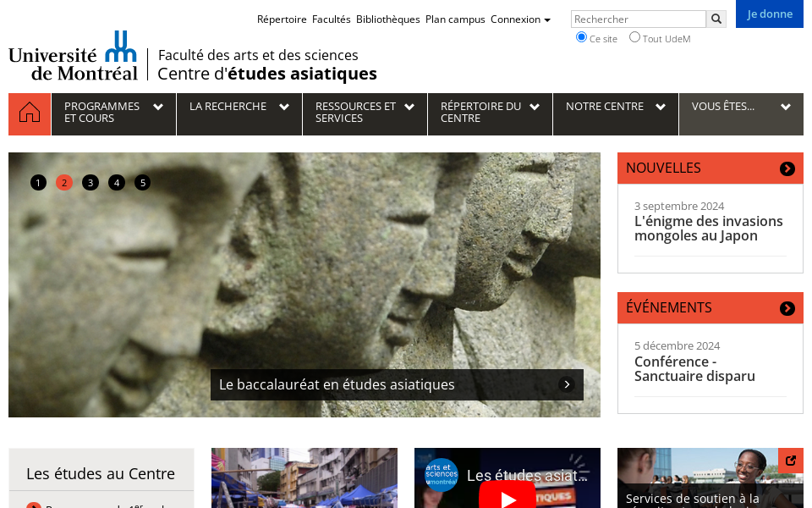Select the 'Tout UdeM' radio button
Image resolution: width=812 pixels, height=508 pixels.
tap(634, 37)
